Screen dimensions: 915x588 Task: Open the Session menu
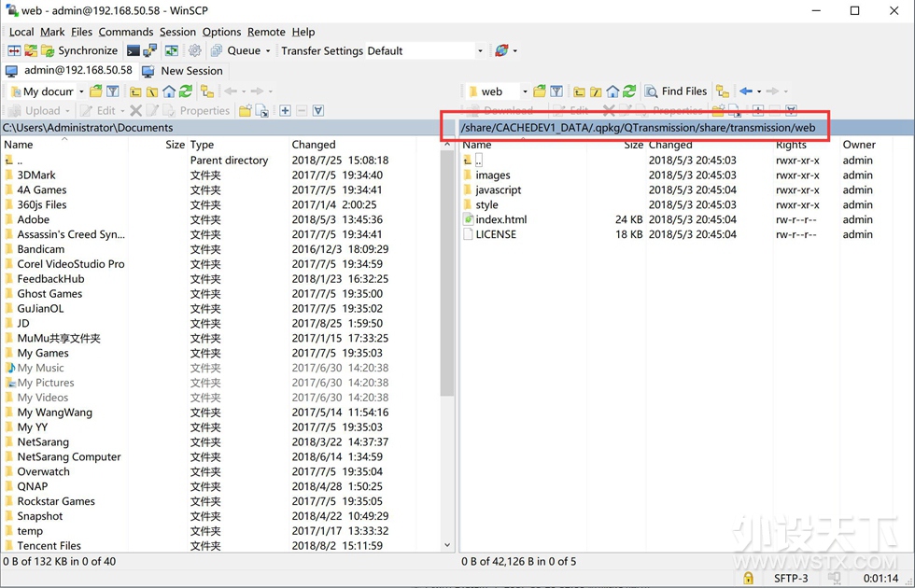pos(177,32)
